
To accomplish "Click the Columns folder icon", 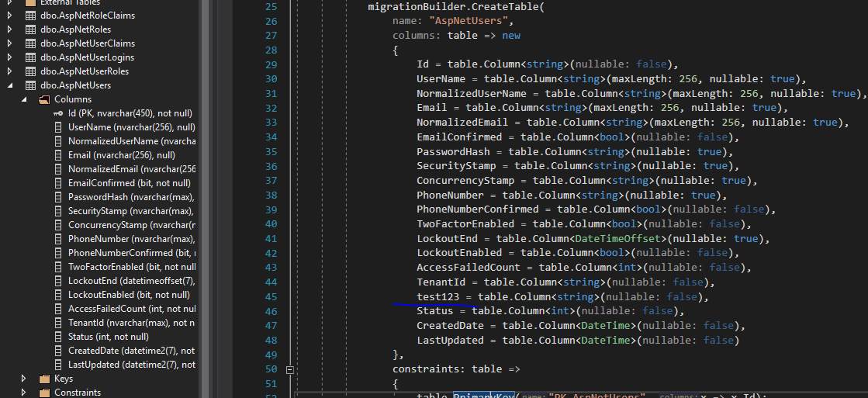I will [x=44, y=99].
